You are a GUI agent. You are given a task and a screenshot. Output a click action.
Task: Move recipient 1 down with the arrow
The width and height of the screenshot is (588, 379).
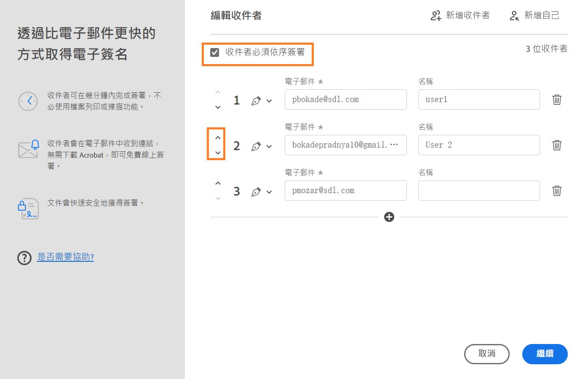coord(218,108)
